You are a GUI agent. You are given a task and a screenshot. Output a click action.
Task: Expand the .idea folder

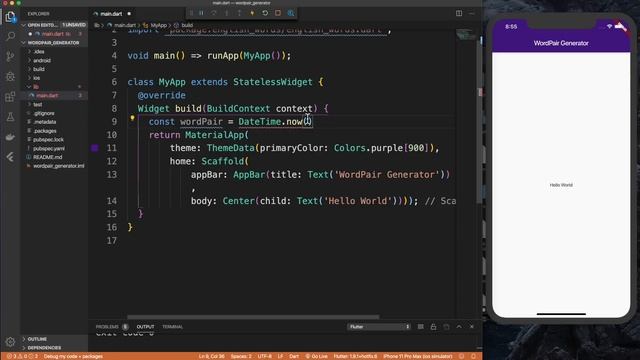point(39,52)
